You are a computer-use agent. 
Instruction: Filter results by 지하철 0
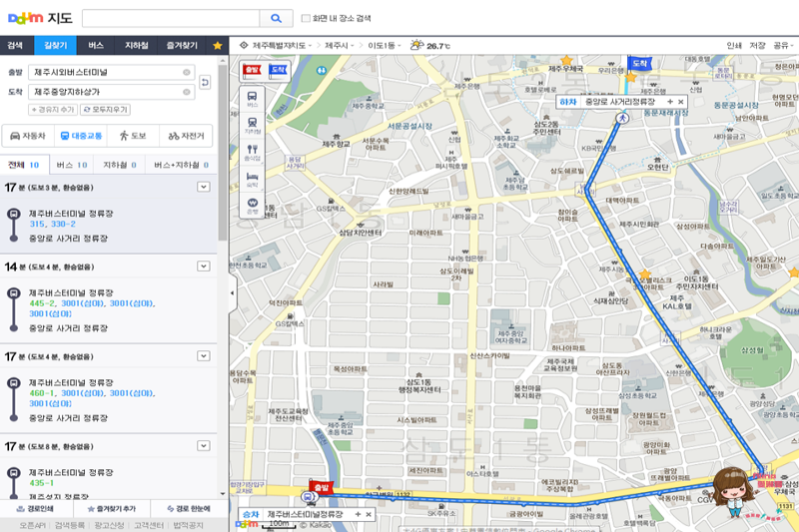point(120,165)
